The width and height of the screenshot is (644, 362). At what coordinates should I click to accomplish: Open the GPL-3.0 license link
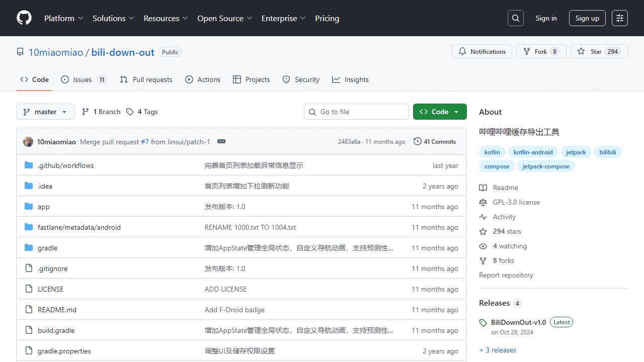[x=516, y=202]
